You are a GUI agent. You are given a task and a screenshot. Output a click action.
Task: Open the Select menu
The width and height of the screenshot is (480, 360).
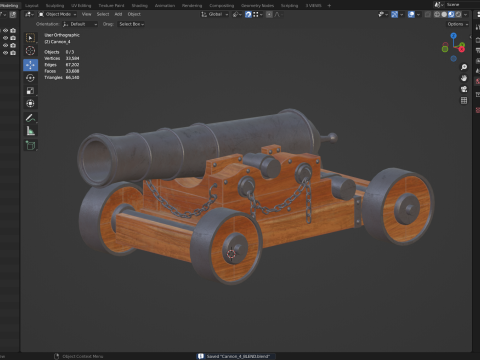(x=103, y=14)
